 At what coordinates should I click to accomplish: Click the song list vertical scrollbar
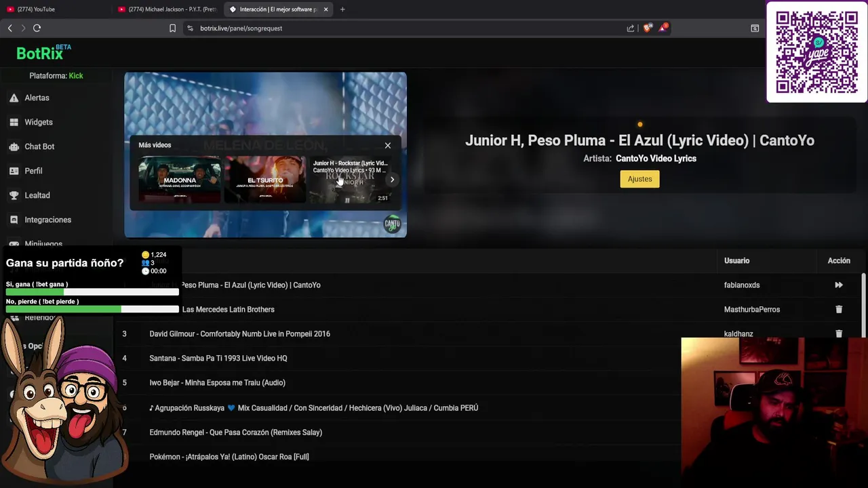tap(863, 305)
